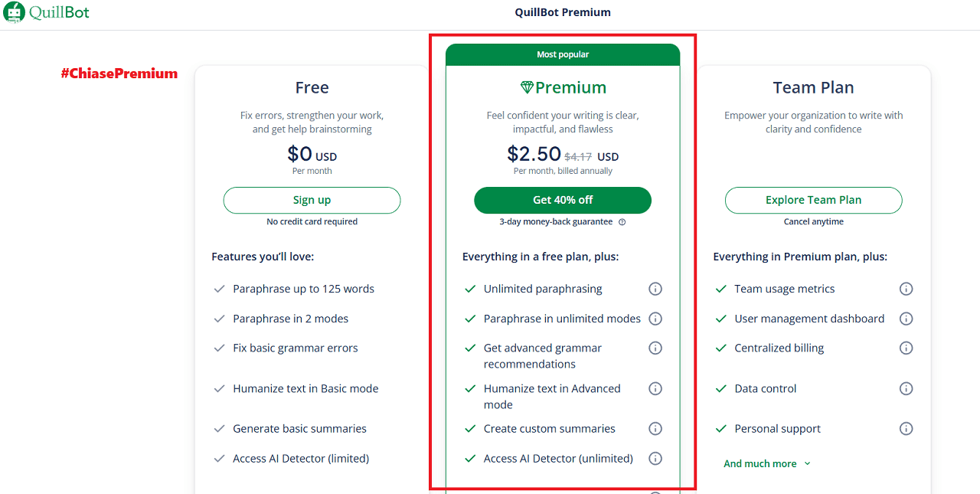The image size is (980, 494).
Task: Click the QuillBot robot logo icon
Action: (14, 13)
